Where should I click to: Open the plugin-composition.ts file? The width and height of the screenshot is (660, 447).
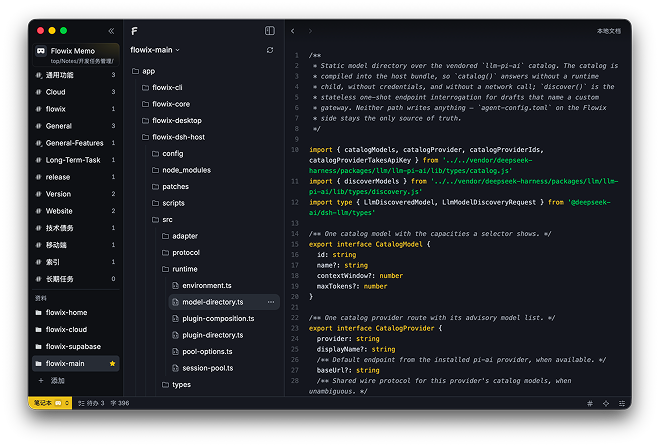[213, 319]
